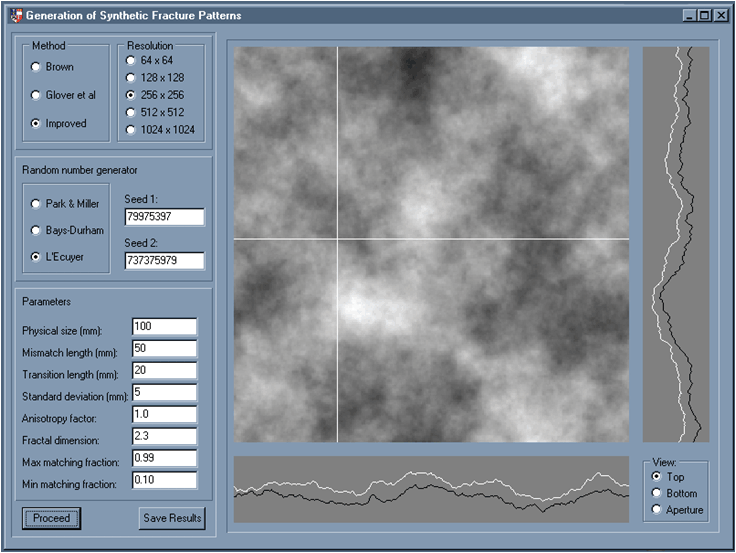The height and width of the screenshot is (553, 736).
Task: Click the Seed 1 input field
Action: coord(164,217)
